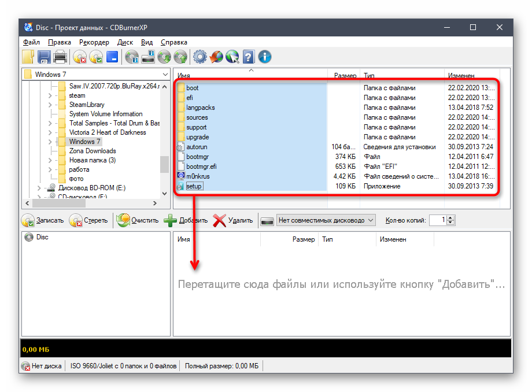532x392 pixels.
Task: Expand the steam folder in tree
Action: click(50, 95)
